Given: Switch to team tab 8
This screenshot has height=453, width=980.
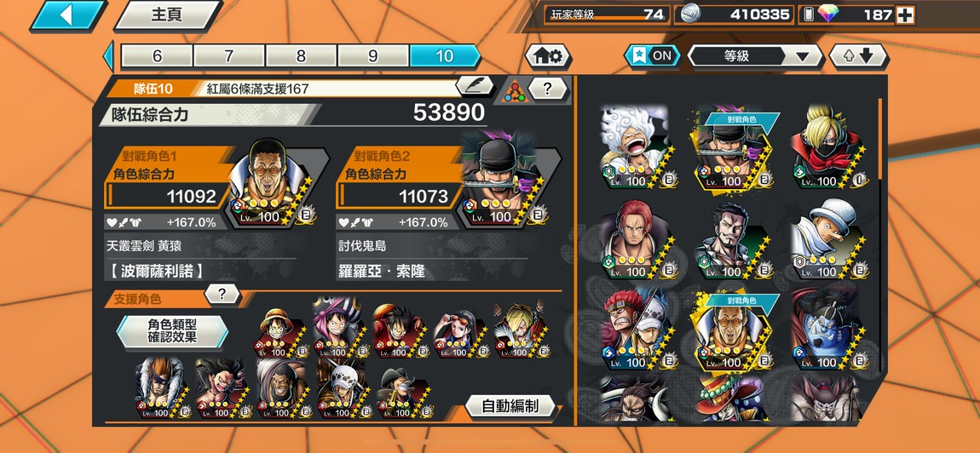Looking at the screenshot, I should tap(301, 56).
